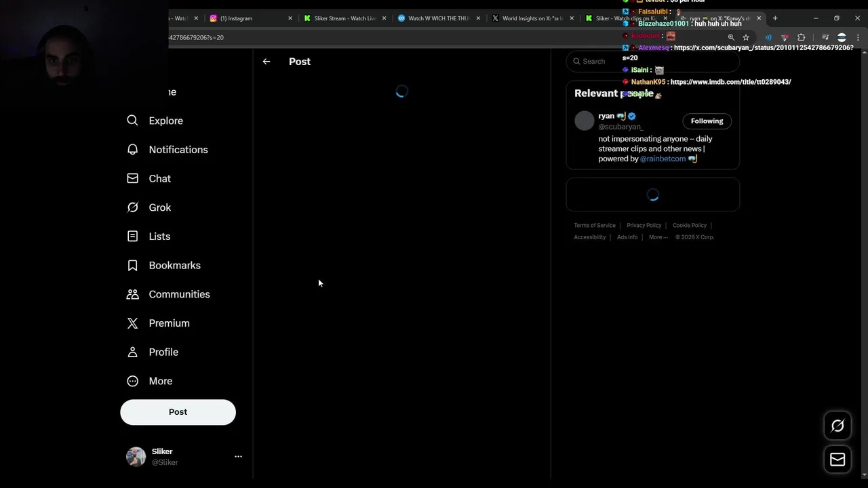Image resolution: width=868 pixels, height=488 pixels.
Task: Click the Following button for ryan
Action: point(707,121)
